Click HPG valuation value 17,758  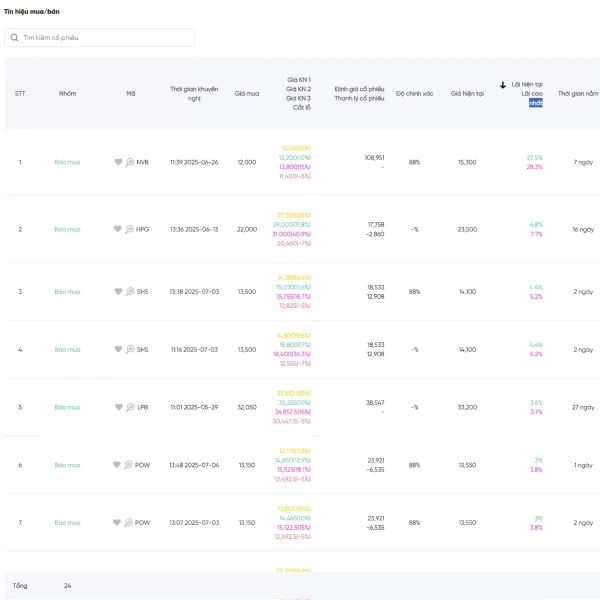point(376,225)
